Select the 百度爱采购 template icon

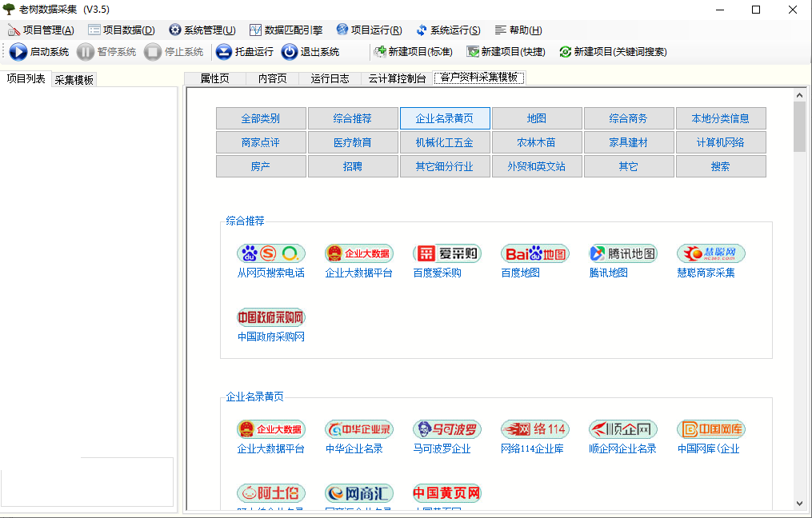(447, 253)
